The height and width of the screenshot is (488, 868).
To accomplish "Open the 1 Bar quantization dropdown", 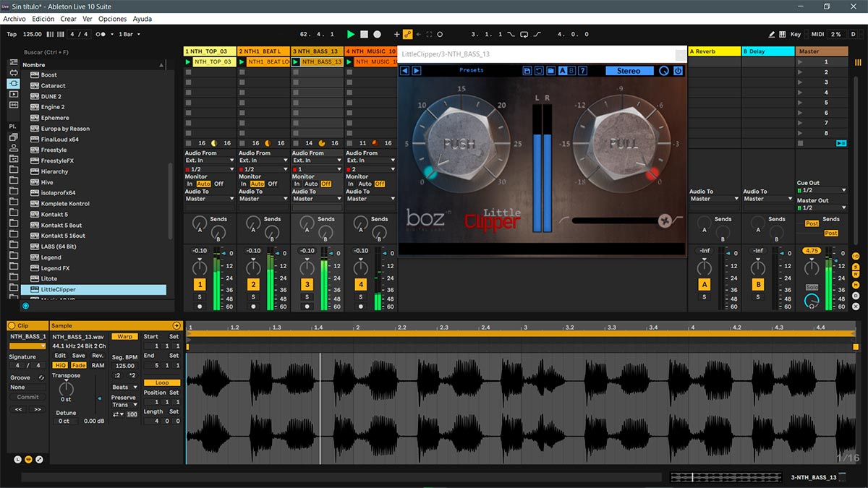I will pos(129,34).
